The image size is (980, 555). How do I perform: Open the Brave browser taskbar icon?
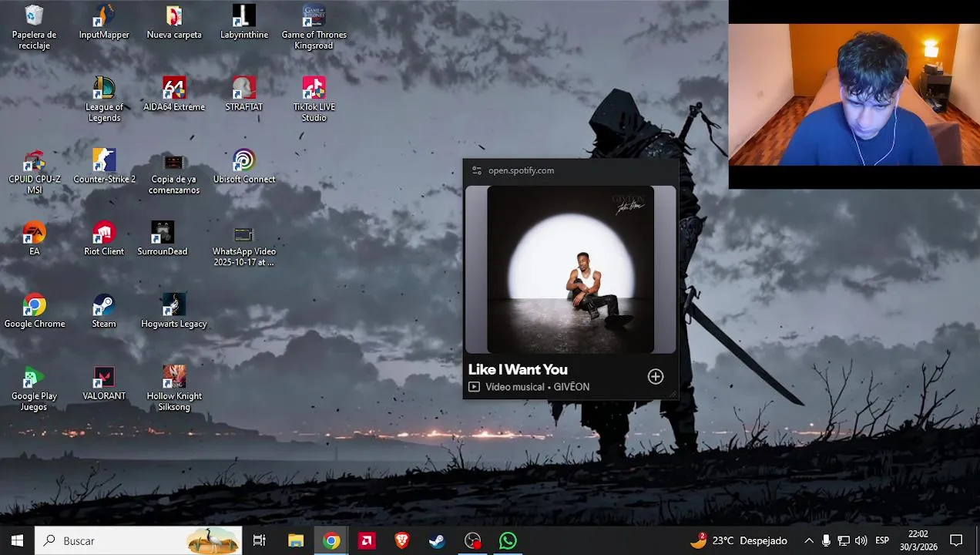[x=401, y=540]
